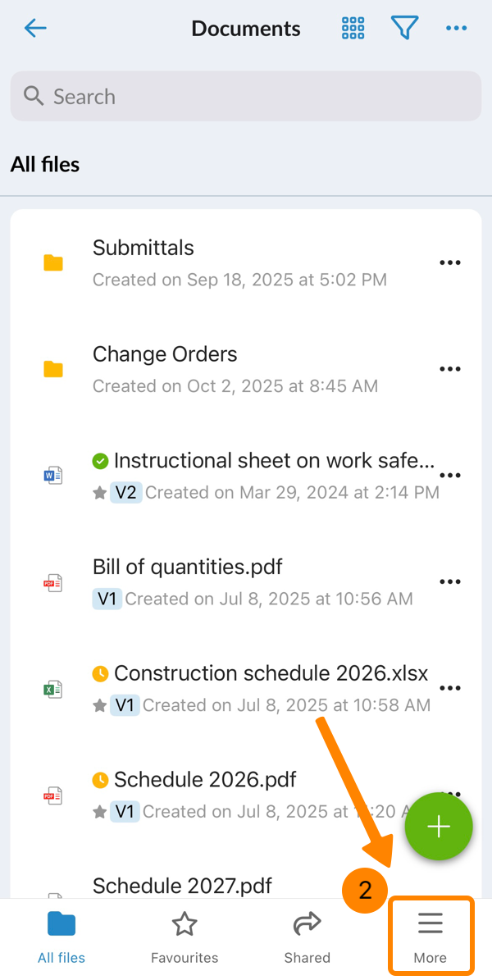Switch to grid view layout
The image size is (492, 980).
coord(353,29)
